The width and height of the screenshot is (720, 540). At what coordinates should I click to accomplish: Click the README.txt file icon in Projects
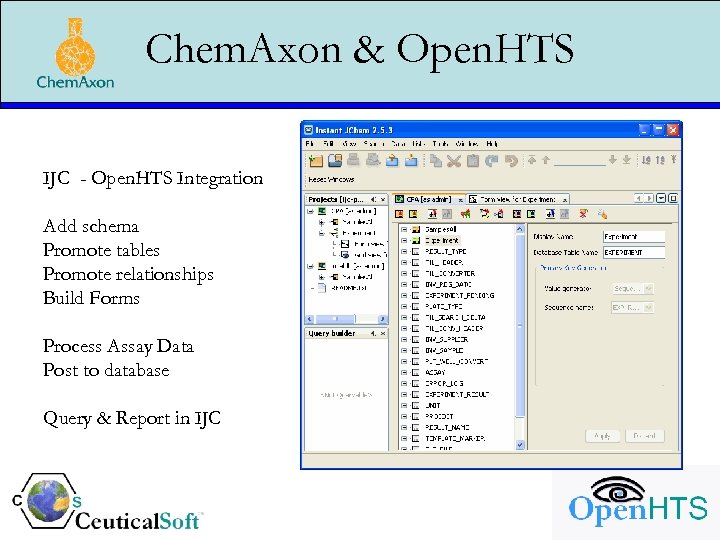pos(322,288)
